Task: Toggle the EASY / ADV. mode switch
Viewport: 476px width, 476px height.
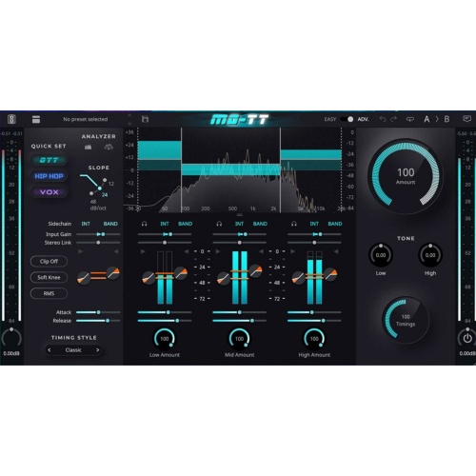Action: 347,119
